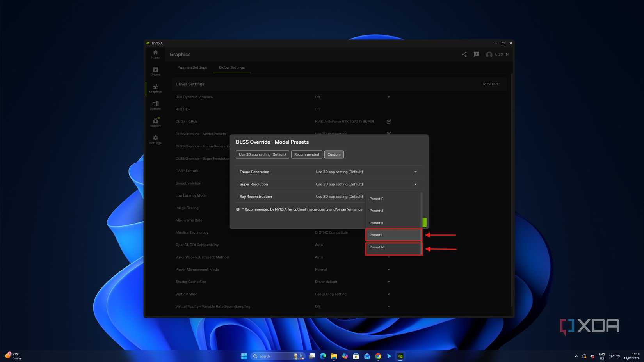Image resolution: width=644 pixels, height=362 pixels.
Task: Select the Drivers section in the sidebar
Action: tap(155, 71)
